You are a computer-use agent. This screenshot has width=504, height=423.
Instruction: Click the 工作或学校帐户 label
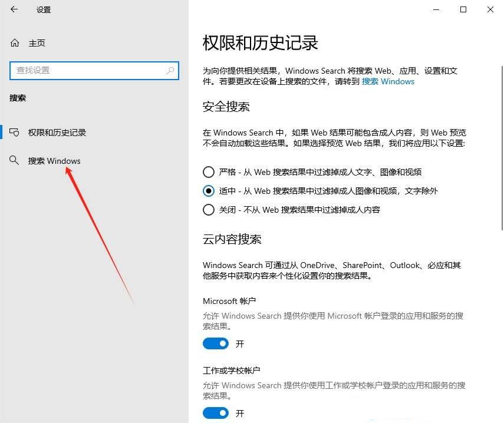tap(232, 371)
